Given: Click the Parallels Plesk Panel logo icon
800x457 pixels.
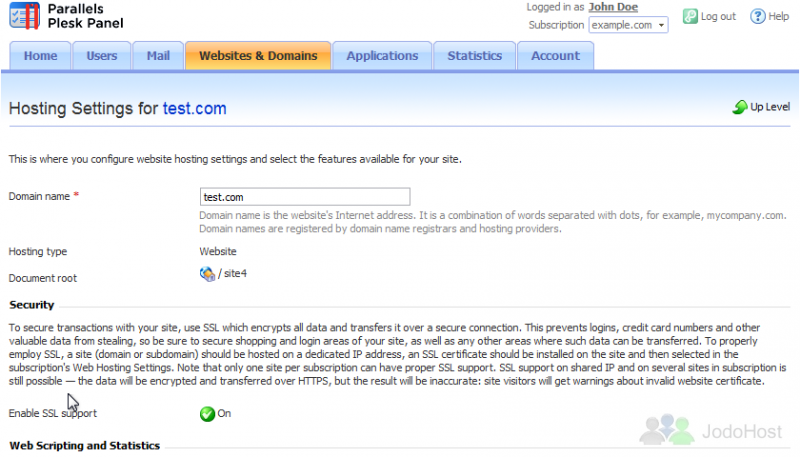Looking at the screenshot, I should [x=24, y=16].
